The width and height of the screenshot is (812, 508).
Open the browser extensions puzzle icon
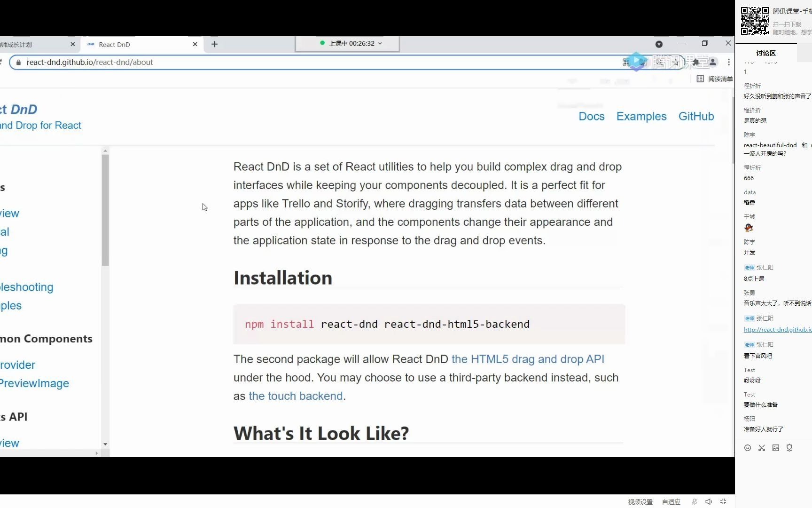point(696,62)
